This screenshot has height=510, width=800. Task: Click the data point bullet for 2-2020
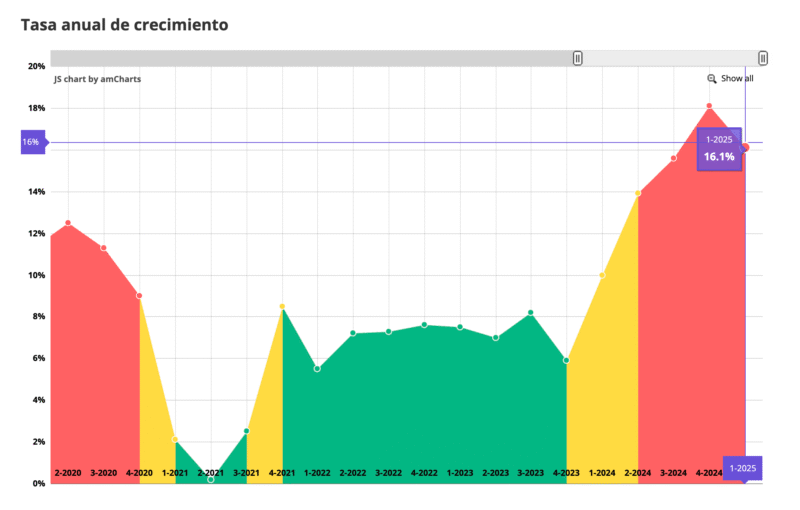pyautogui.click(x=68, y=223)
